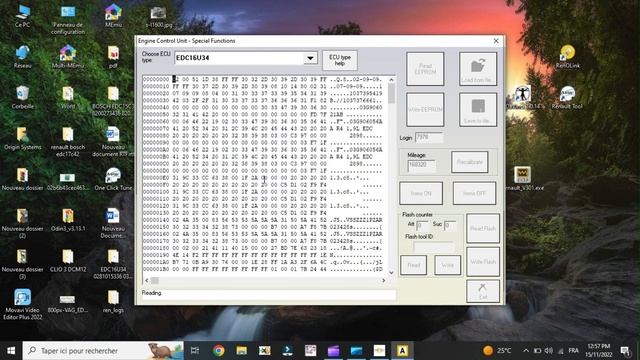Click the Flash counter Read button
The width and height of the screenshot is (640, 360).
[x=413, y=265]
